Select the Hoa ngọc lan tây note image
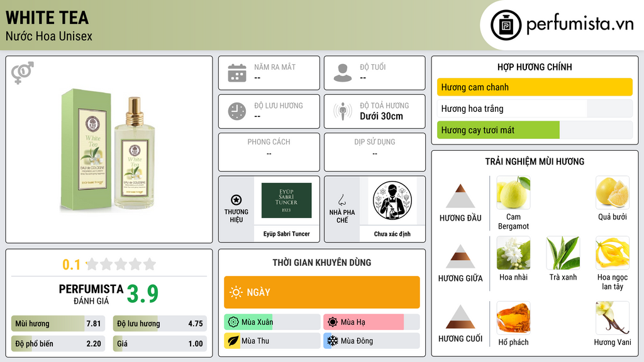Image resolution: width=644 pixels, height=362 pixels. pyautogui.click(x=613, y=253)
